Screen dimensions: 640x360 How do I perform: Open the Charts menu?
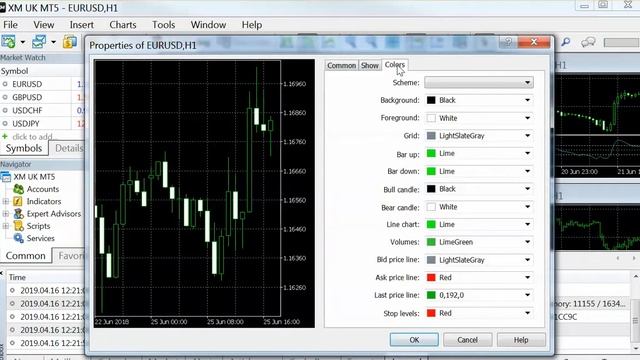coord(123,25)
